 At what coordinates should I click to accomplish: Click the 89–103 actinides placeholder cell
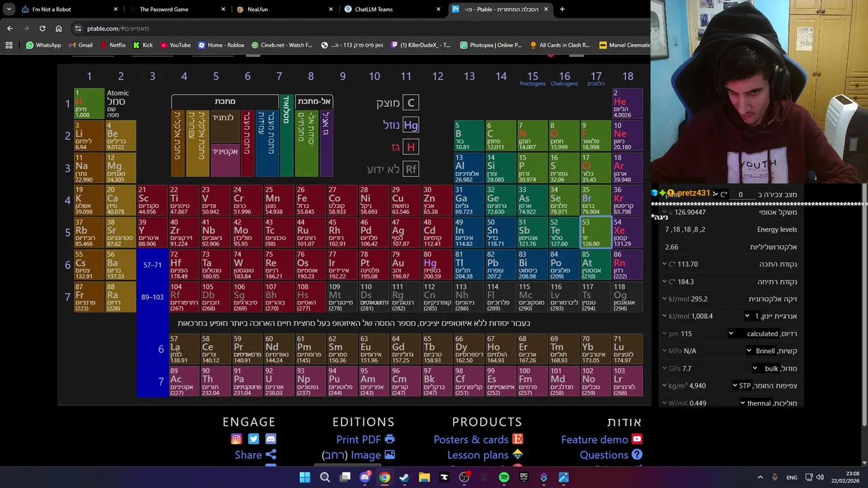click(152, 297)
